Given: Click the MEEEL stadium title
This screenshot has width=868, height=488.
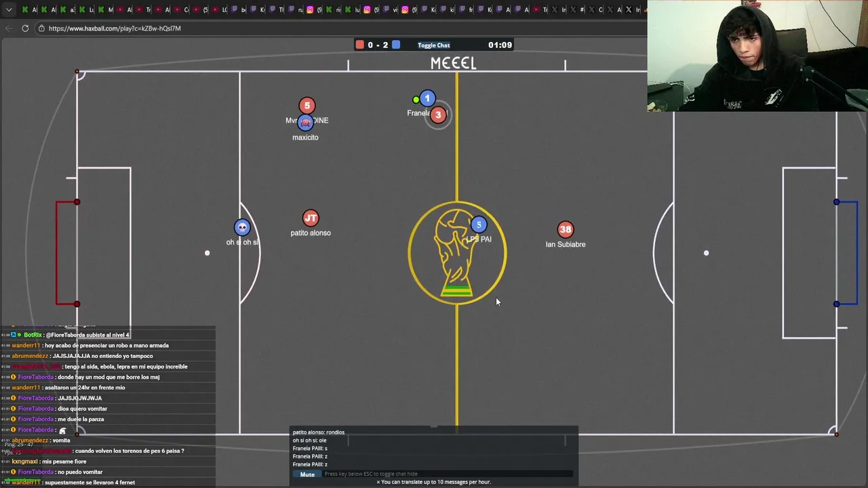Looking at the screenshot, I should click(x=454, y=63).
